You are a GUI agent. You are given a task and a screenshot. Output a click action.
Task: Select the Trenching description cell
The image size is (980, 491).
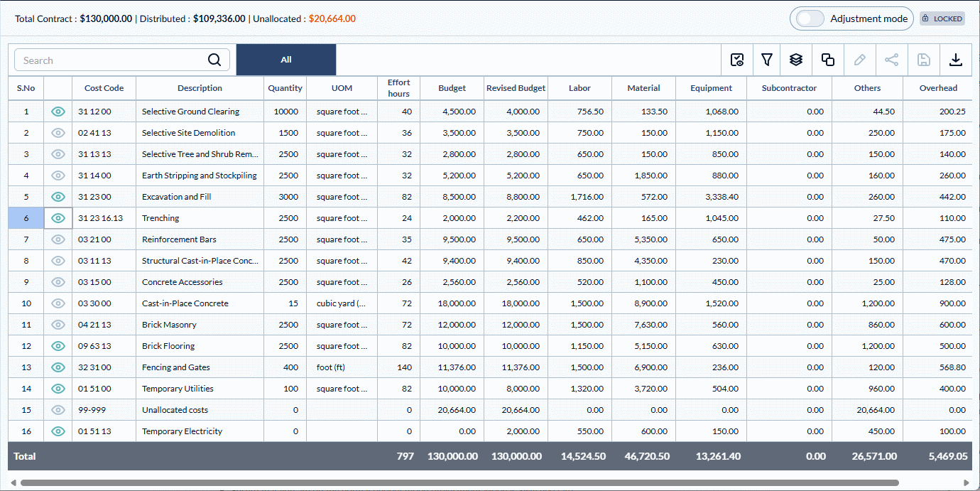(200, 218)
